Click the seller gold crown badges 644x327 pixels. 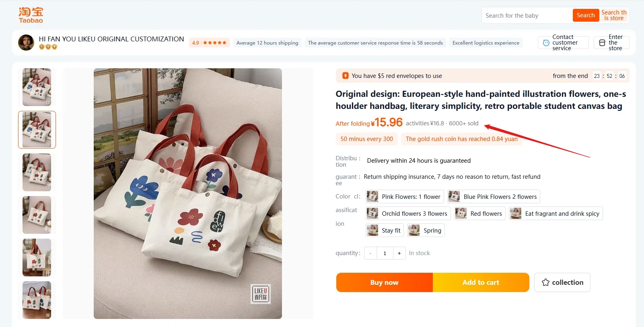tap(48, 47)
